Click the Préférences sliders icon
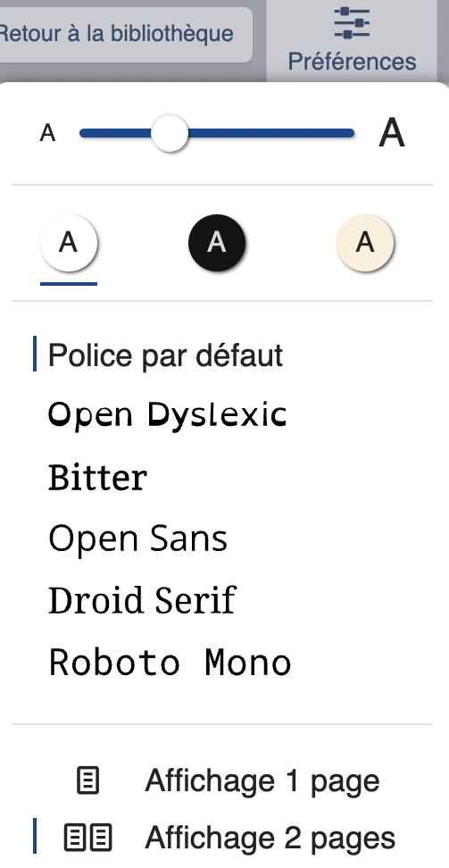 [x=352, y=23]
